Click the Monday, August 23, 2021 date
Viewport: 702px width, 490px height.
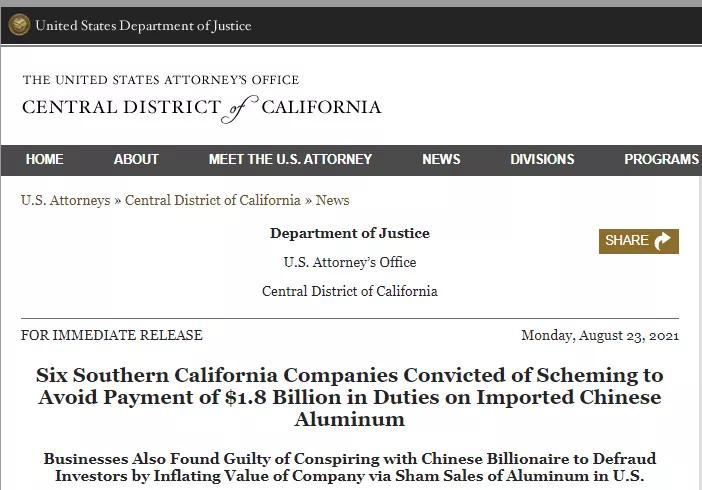(x=600, y=335)
